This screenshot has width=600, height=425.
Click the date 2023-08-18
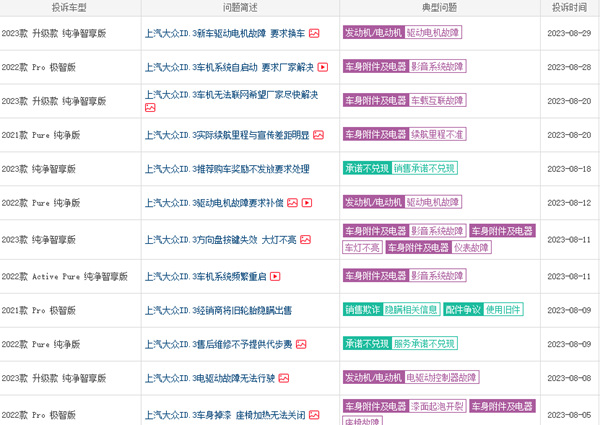[569, 169]
